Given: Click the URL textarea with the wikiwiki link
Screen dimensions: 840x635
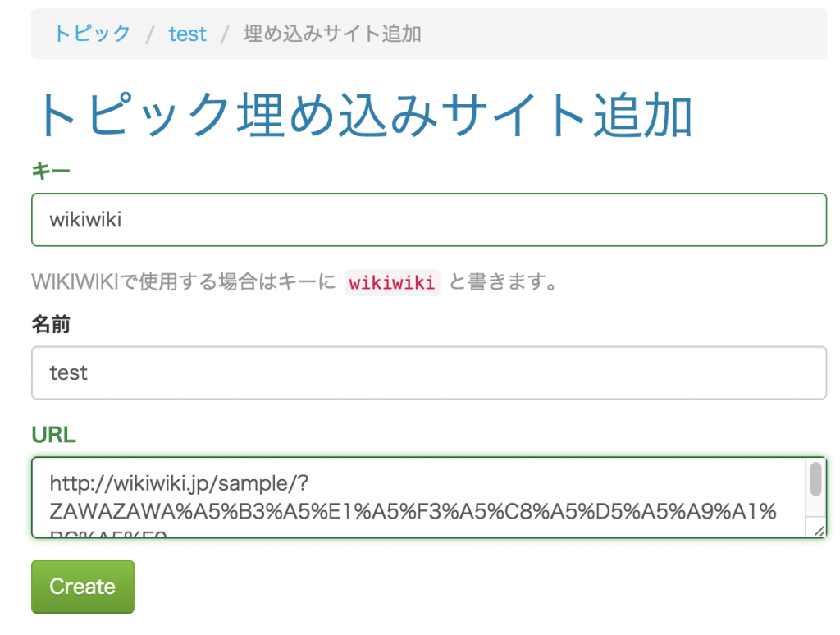Looking at the screenshot, I should [410, 497].
